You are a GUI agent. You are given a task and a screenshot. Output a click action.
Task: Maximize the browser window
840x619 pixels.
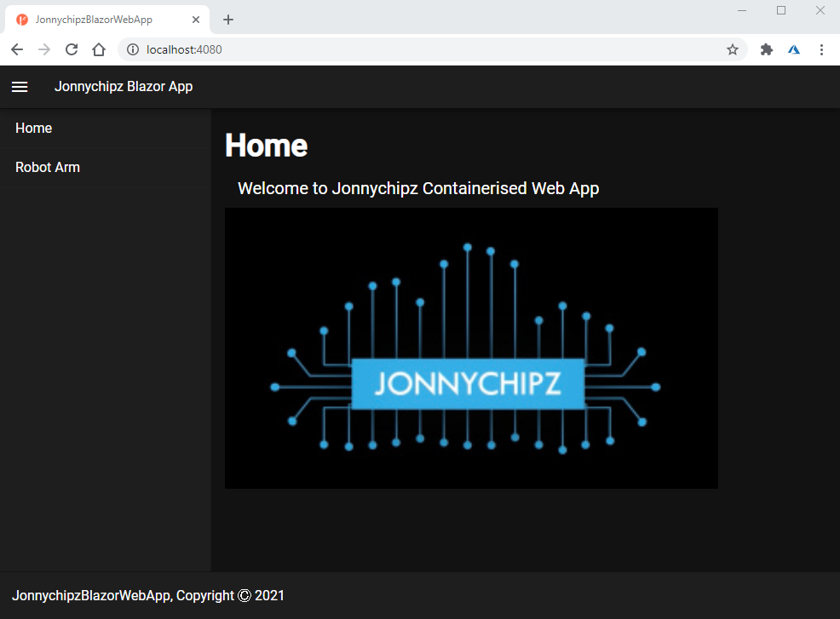pyautogui.click(x=781, y=10)
